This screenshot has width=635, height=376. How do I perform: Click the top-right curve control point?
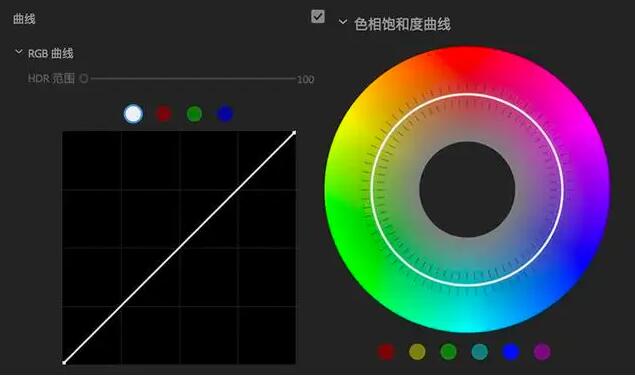(x=294, y=132)
